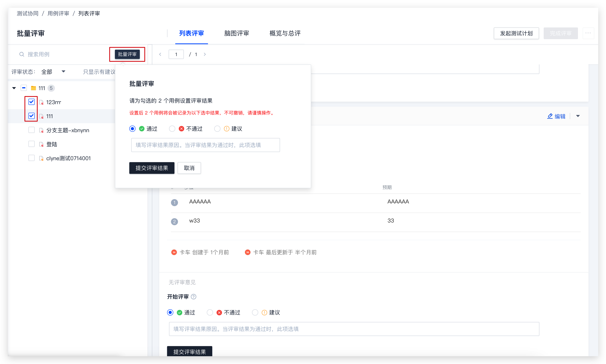Viewport: 606px width, 364px height.
Task: Toggle the 111 folder checkbox
Action: [24, 88]
